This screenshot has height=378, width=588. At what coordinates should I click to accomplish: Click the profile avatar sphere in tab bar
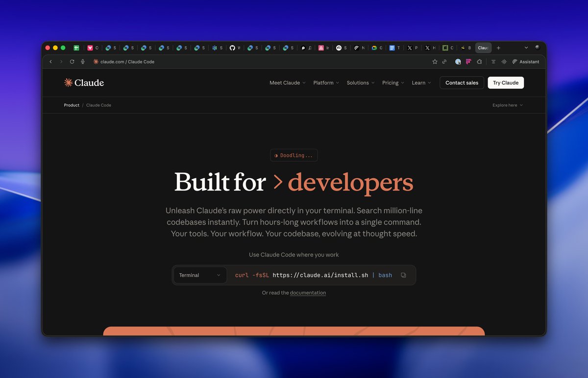(538, 47)
